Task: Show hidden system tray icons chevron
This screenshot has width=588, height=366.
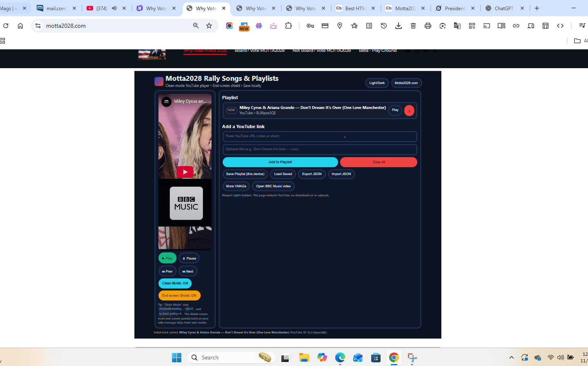Action: click(511, 357)
